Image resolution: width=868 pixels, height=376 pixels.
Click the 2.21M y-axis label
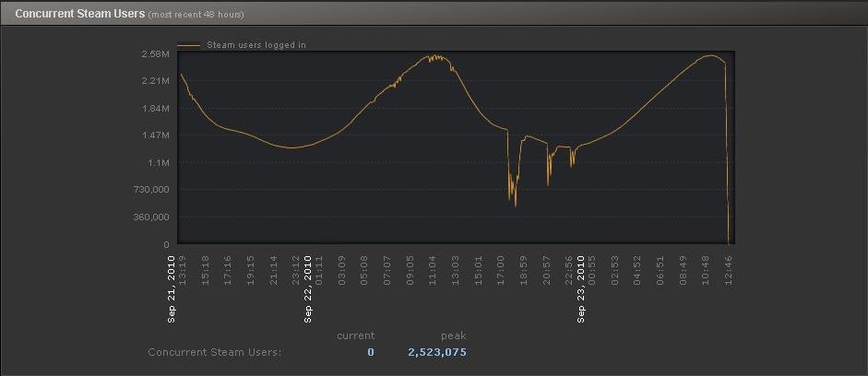(156, 81)
